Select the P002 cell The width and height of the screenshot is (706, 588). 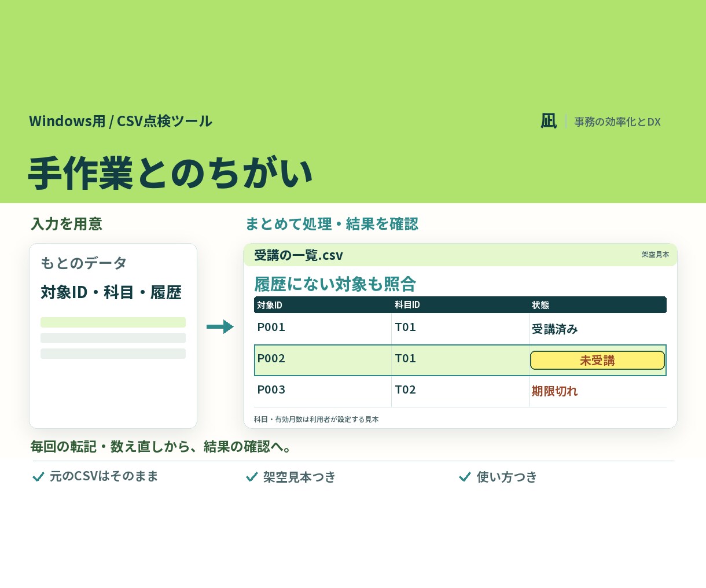271,358
